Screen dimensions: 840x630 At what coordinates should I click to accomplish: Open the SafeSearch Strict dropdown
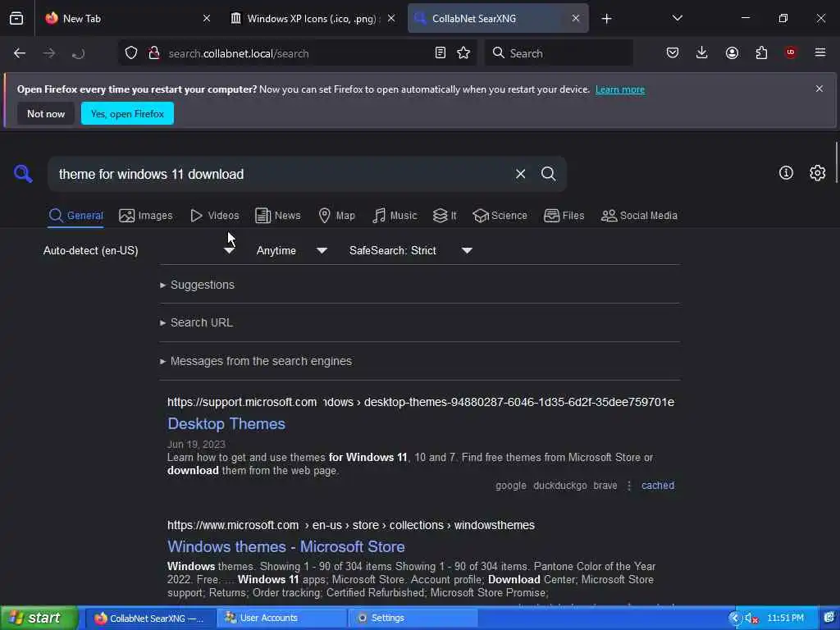tap(410, 250)
